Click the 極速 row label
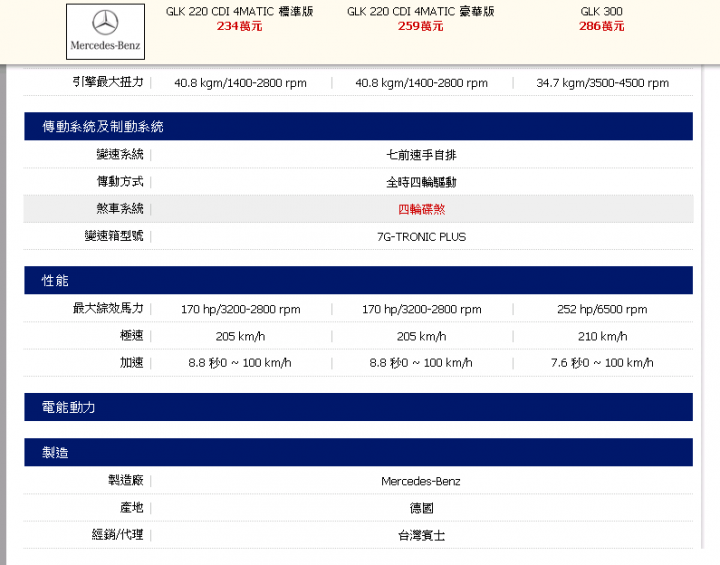 pyautogui.click(x=132, y=335)
